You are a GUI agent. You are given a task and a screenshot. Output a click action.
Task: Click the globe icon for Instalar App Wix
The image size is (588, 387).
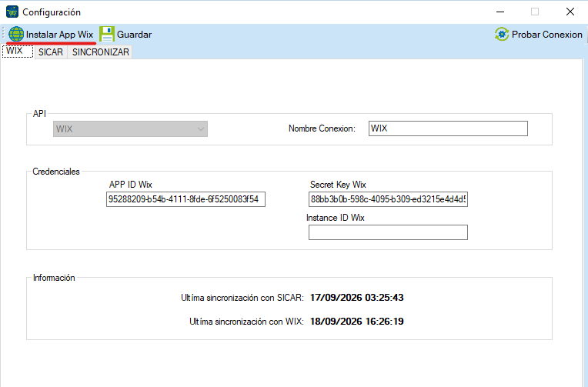click(x=16, y=34)
